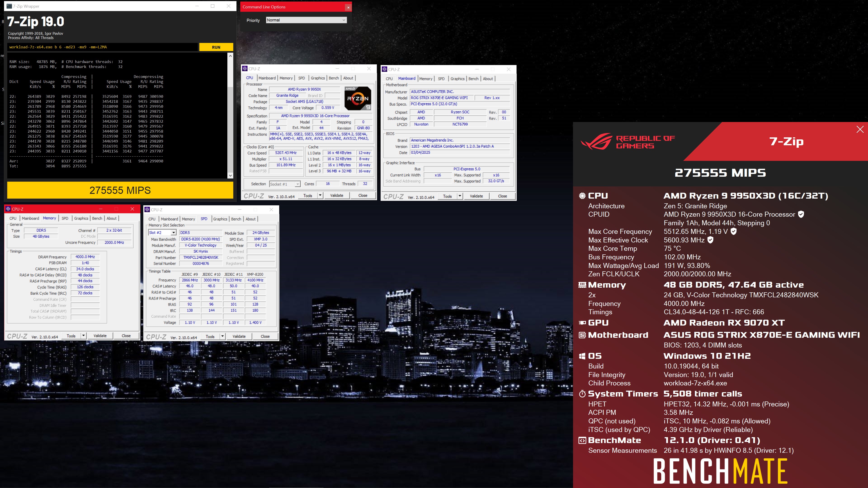
Task: Expand Tools arrow in CPU-Z processor window
Action: click(x=320, y=196)
